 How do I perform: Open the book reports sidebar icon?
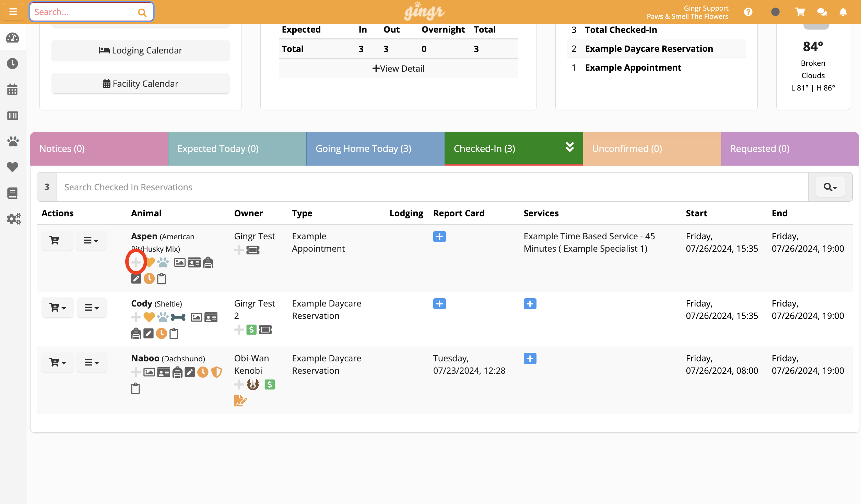(x=13, y=193)
